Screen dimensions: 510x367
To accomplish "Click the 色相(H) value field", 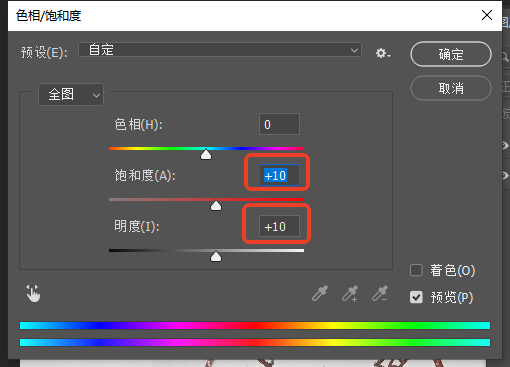I will coord(279,124).
